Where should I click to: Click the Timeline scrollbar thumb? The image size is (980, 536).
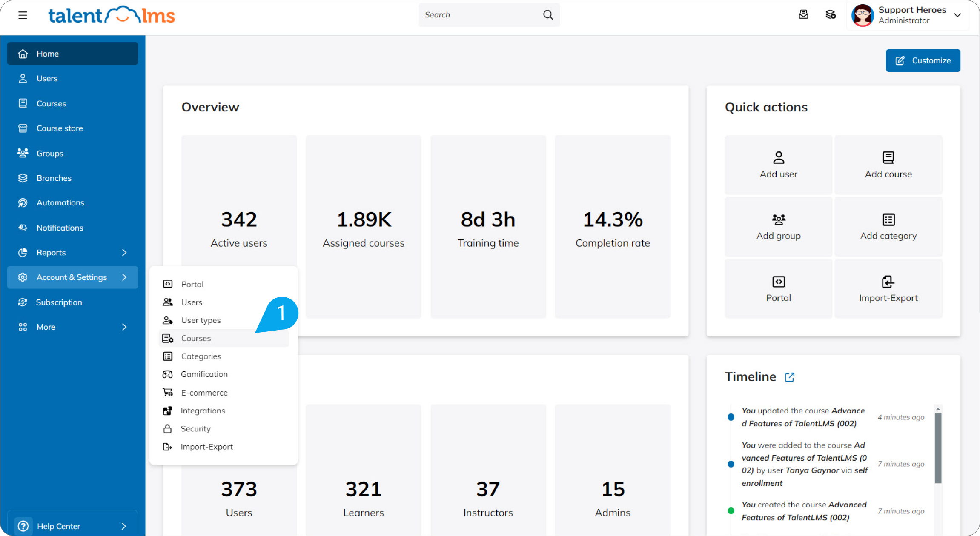pos(938,448)
